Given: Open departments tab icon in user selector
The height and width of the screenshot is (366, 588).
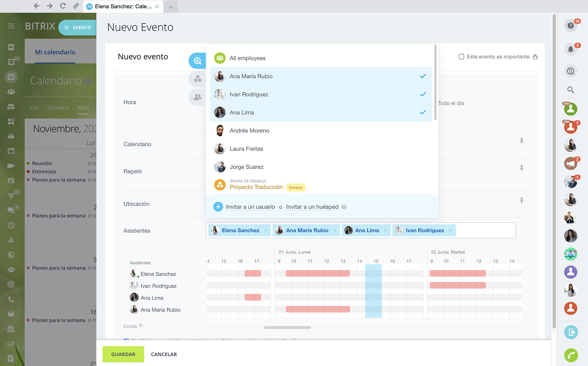Looking at the screenshot, I should tap(197, 97).
